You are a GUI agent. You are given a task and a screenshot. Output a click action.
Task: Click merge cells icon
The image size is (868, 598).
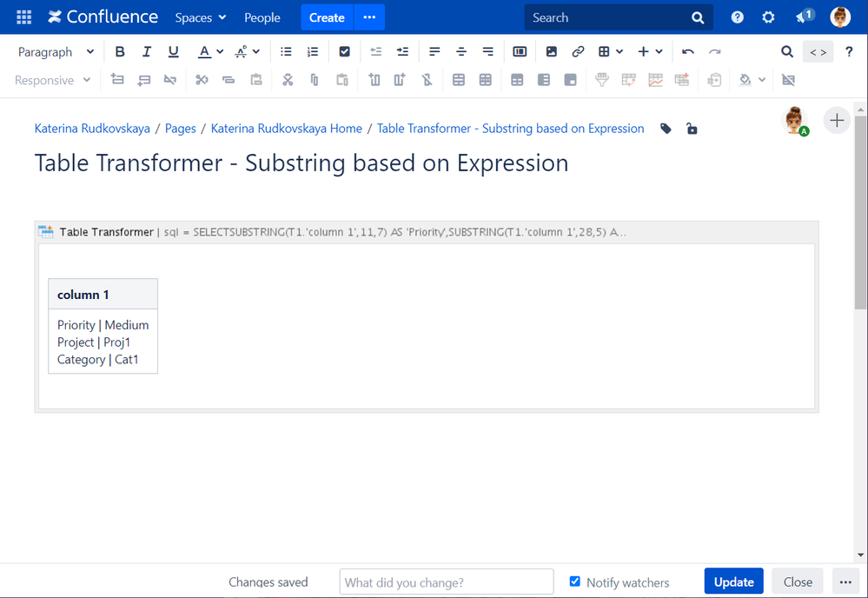tap(459, 80)
